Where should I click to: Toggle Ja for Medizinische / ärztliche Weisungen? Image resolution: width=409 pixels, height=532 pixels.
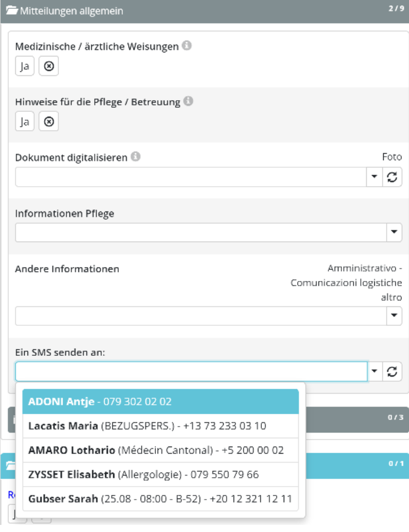(25, 67)
